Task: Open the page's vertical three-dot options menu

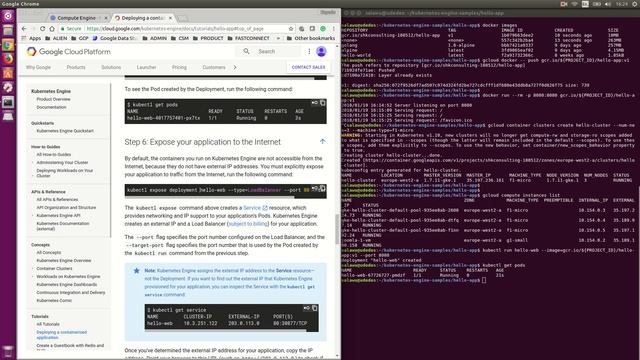Action: (309, 51)
